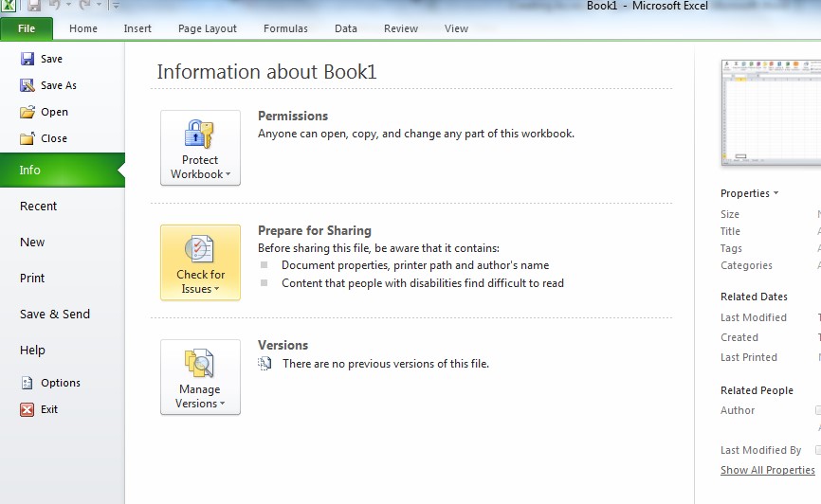
Task: Open the Undo history dropdown arrow
Action: pos(68,6)
